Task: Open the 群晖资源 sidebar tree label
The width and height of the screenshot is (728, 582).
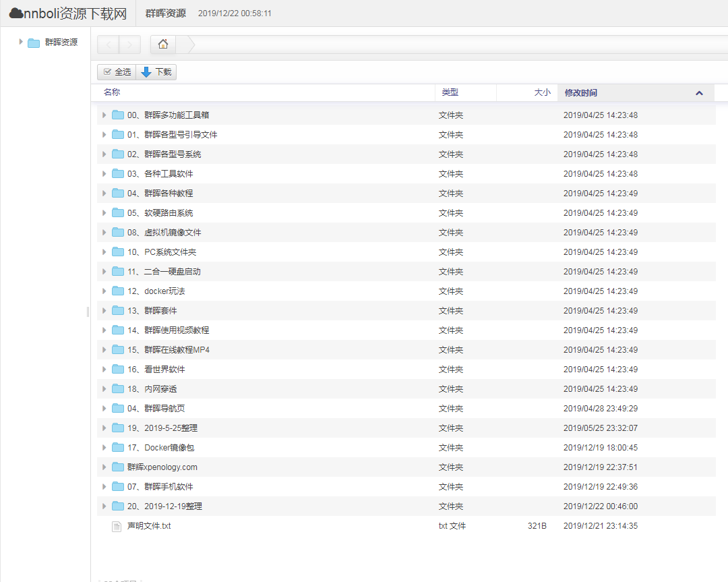Action: (x=61, y=42)
